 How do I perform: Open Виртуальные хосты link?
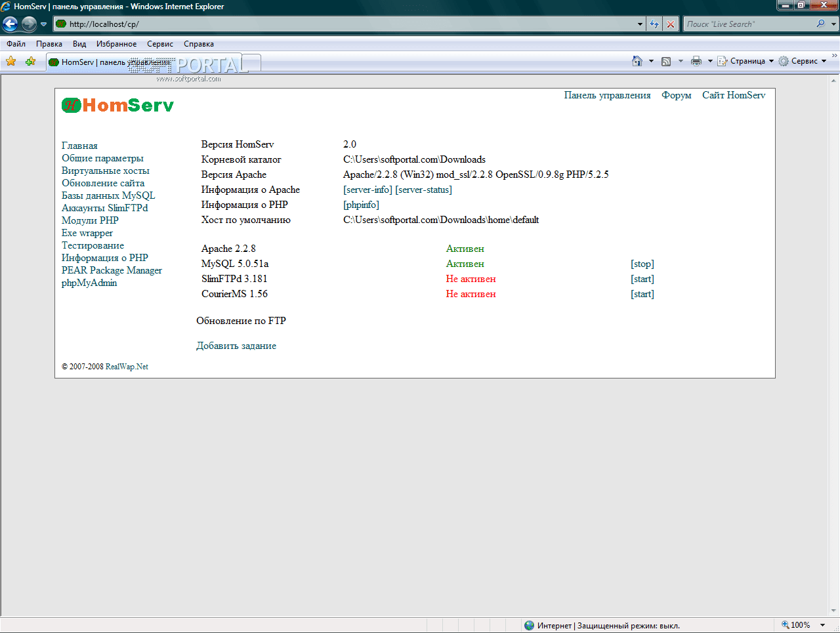(106, 171)
